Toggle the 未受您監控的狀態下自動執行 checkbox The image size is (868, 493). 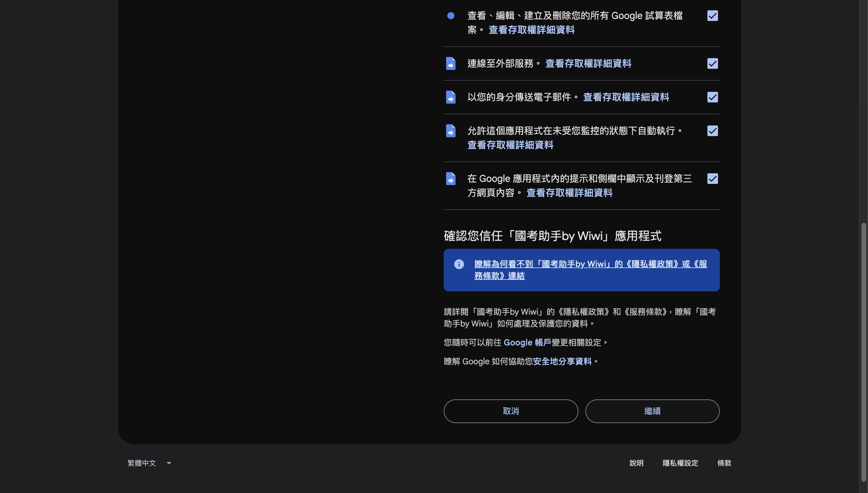coord(713,131)
